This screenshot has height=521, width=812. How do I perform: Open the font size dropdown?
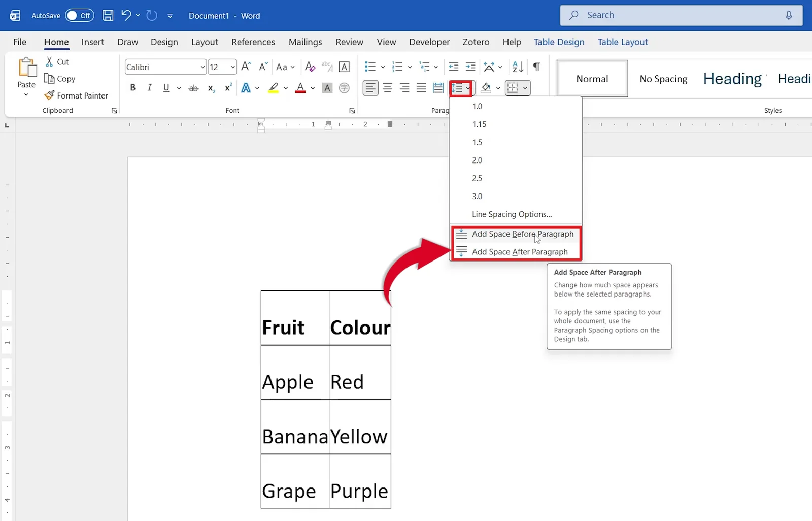point(232,67)
